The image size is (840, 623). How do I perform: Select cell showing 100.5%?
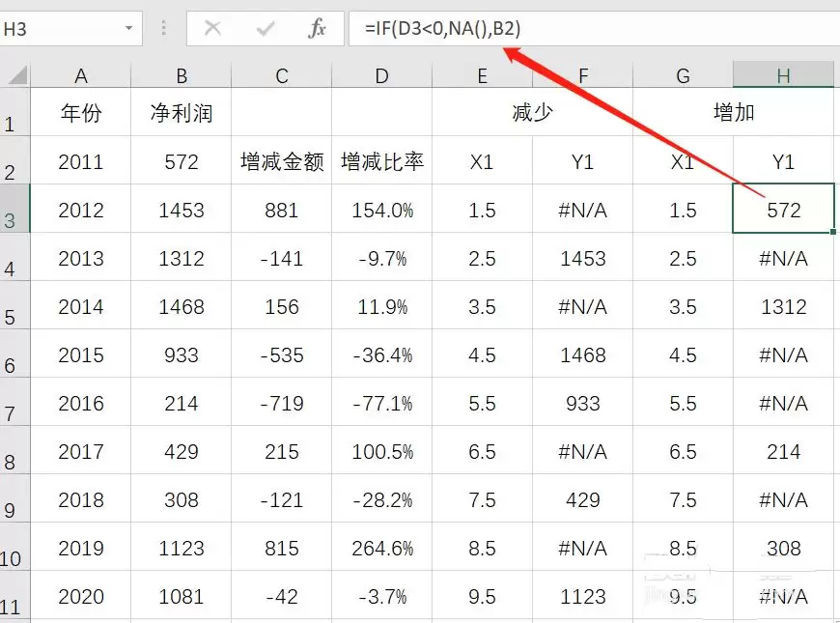coord(382,451)
